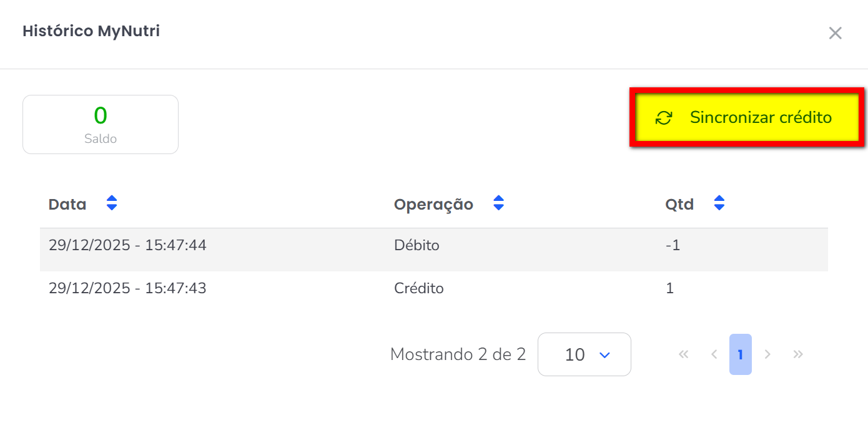
Task: Go to the first page of results
Action: (x=683, y=354)
